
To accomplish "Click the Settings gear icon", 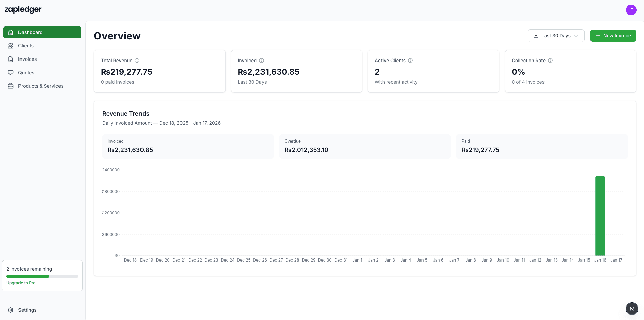I will pyautogui.click(x=11, y=310).
